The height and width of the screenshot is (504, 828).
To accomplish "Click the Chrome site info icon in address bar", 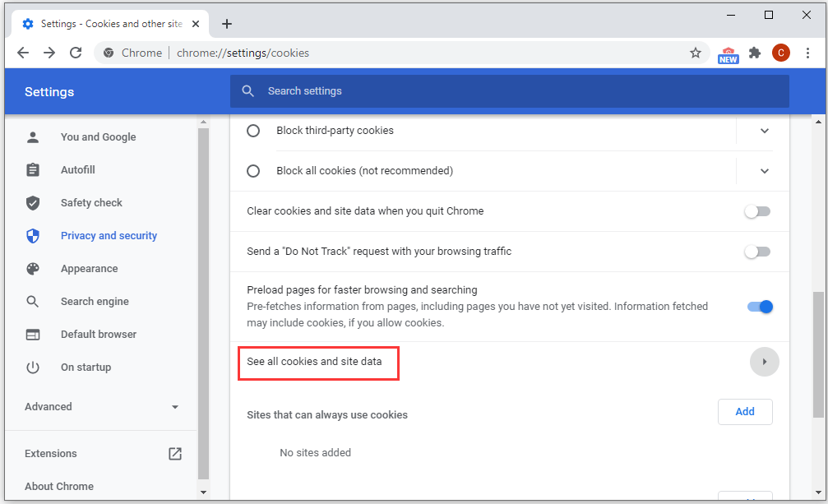I will [x=109, y=53].
